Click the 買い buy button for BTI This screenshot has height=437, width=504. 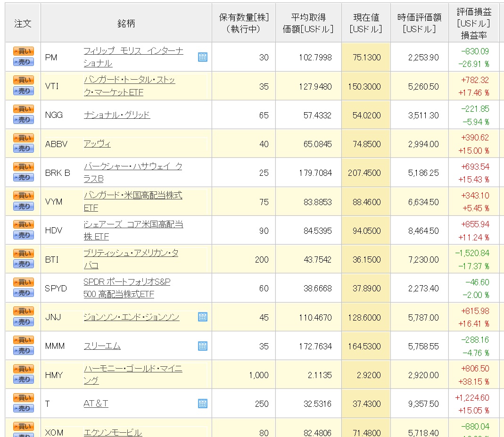[x=23, y=253]
